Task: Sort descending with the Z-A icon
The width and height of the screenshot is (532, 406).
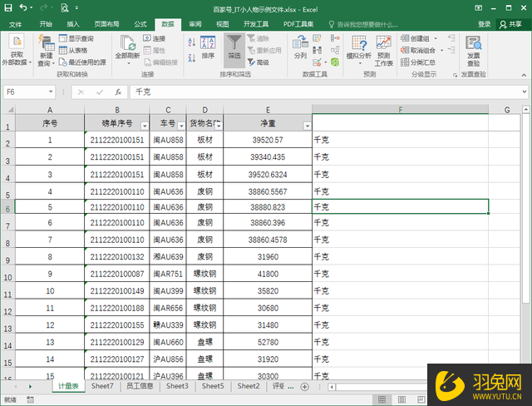Action: [191, 58]
